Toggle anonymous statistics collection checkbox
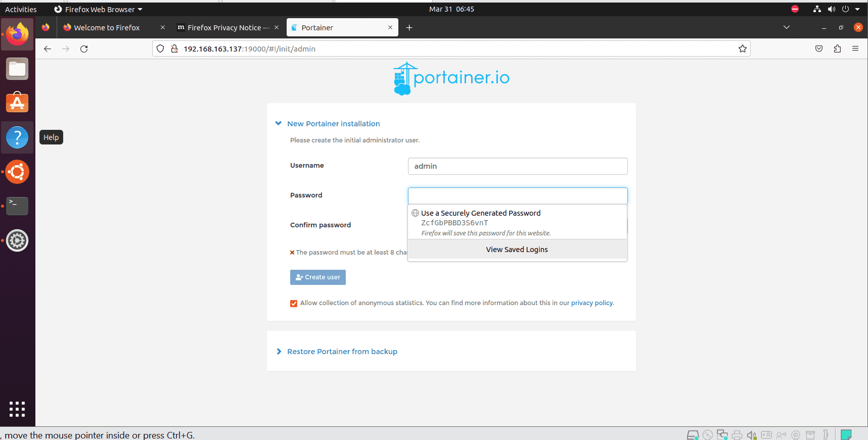The image size is (868, 440). (x=294, y=303)
